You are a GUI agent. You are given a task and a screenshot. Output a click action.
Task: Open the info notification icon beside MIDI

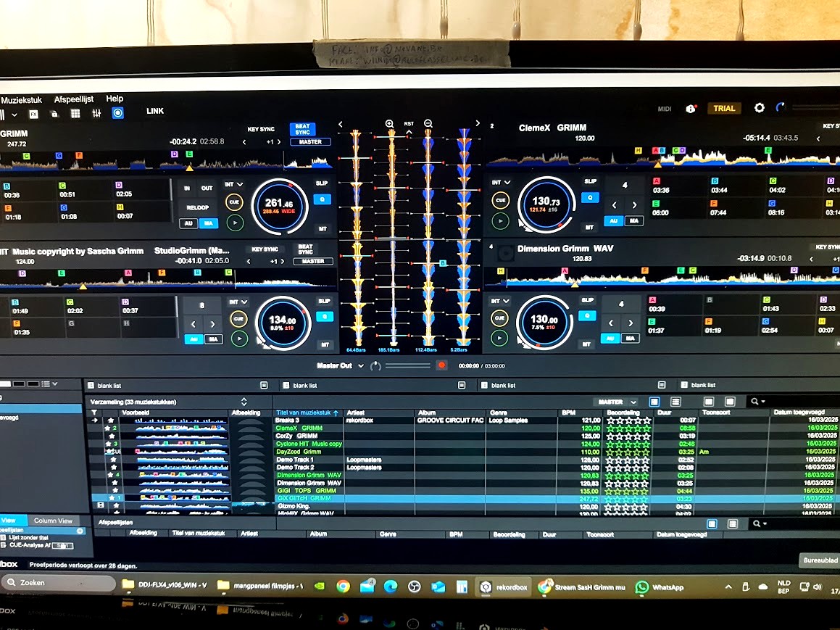pos(691,109)
